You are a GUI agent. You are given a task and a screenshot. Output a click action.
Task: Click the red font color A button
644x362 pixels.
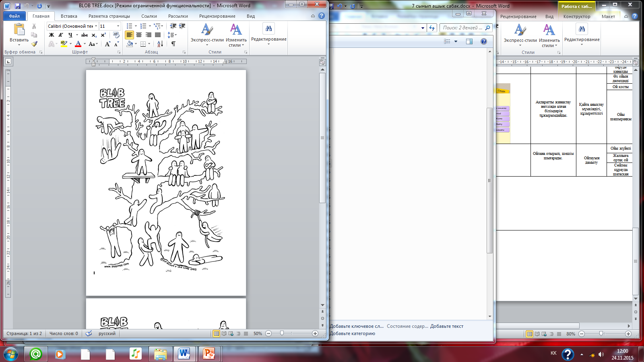click(78, 44)
